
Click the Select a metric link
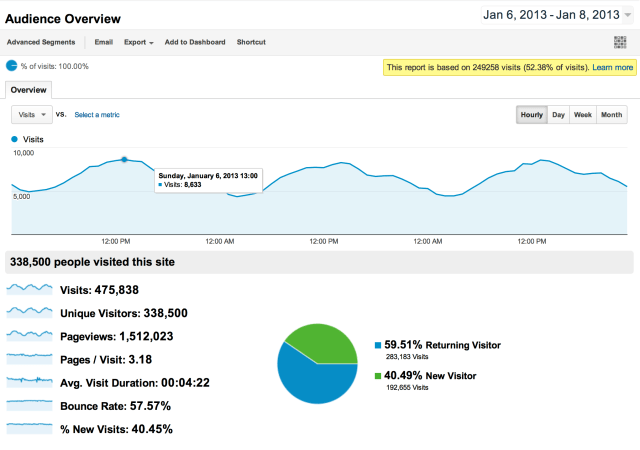[x=97, y=115]
